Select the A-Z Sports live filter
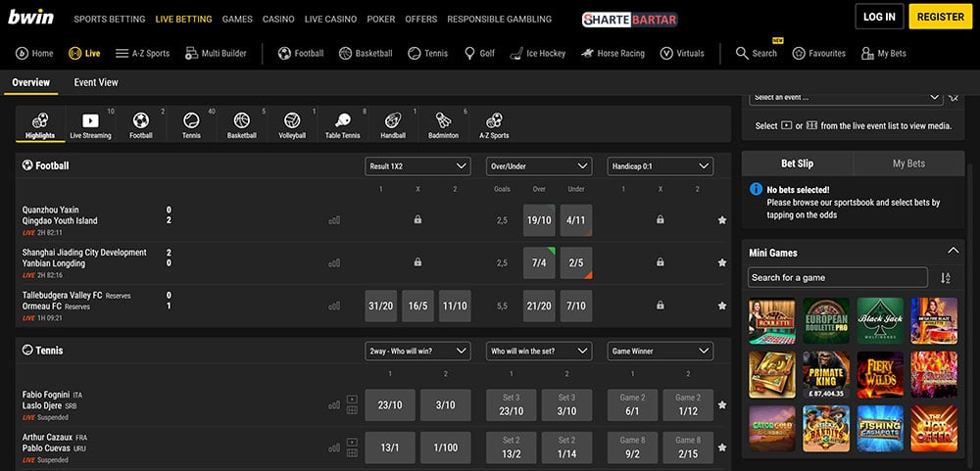The width and height of the screenshot is (980, 471). pyautogui.click(x=494, y=125)
